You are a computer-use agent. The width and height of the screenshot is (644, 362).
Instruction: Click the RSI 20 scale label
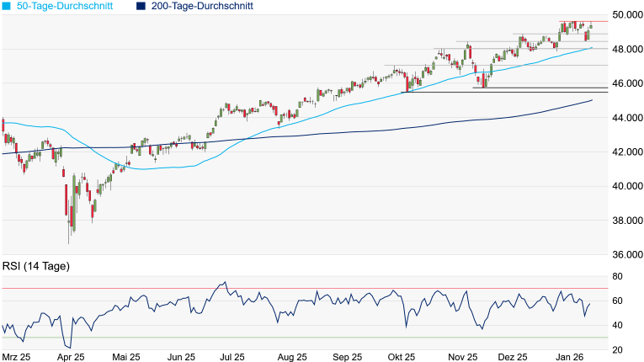617,349
